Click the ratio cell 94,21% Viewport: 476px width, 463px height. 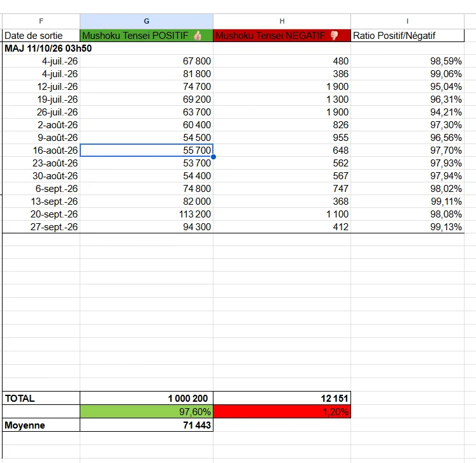tap(407, 112)
